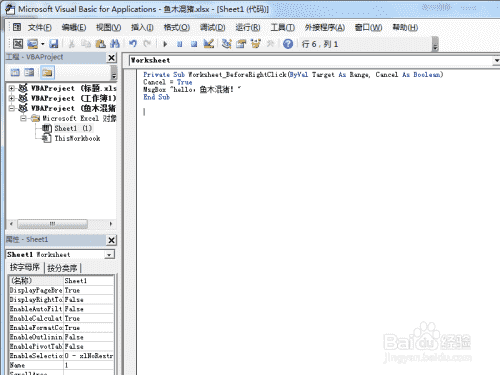Click the toolbar options chevron after 行 6, 列 1
Image resolution: width=500 pixels, height=375 pixels.
coord(435,44)
